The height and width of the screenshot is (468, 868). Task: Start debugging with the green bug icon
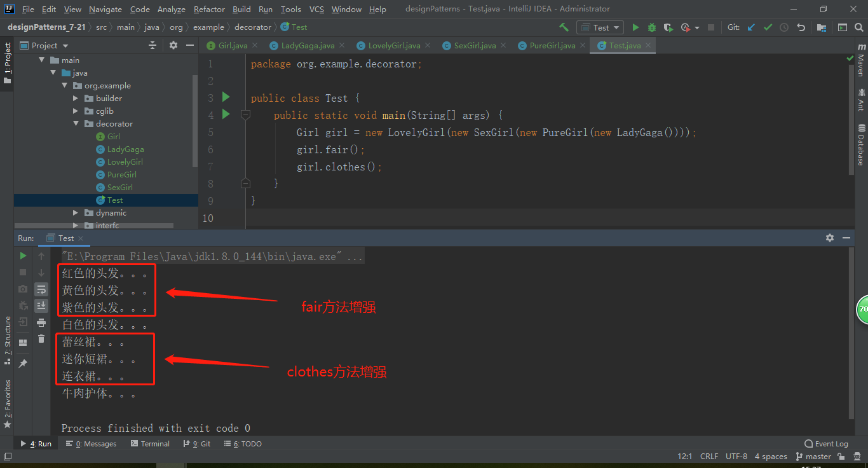point(652,27)
